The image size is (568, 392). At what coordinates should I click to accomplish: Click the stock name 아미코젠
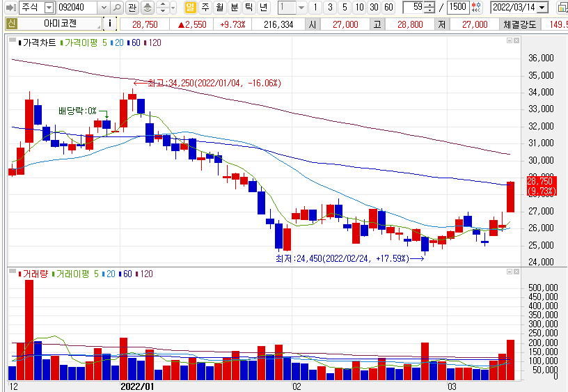60,24
